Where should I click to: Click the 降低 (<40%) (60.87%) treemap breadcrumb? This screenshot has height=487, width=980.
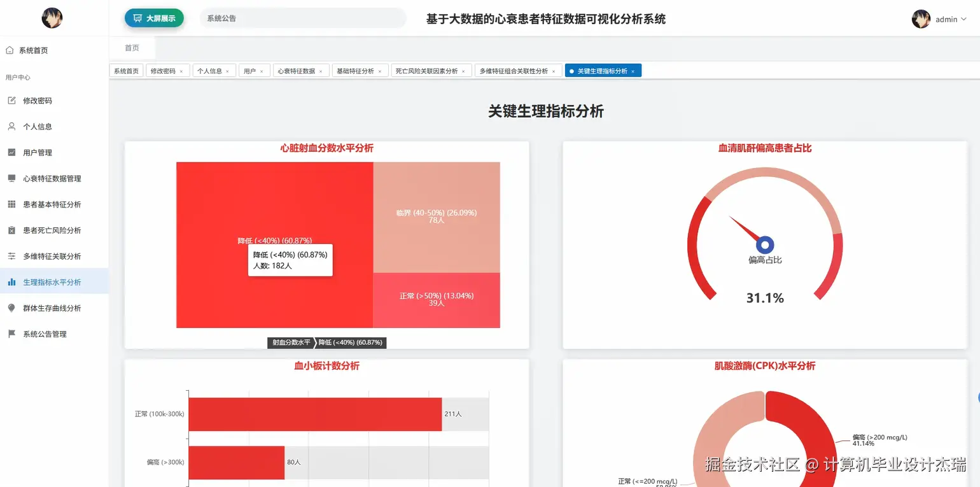351,342
